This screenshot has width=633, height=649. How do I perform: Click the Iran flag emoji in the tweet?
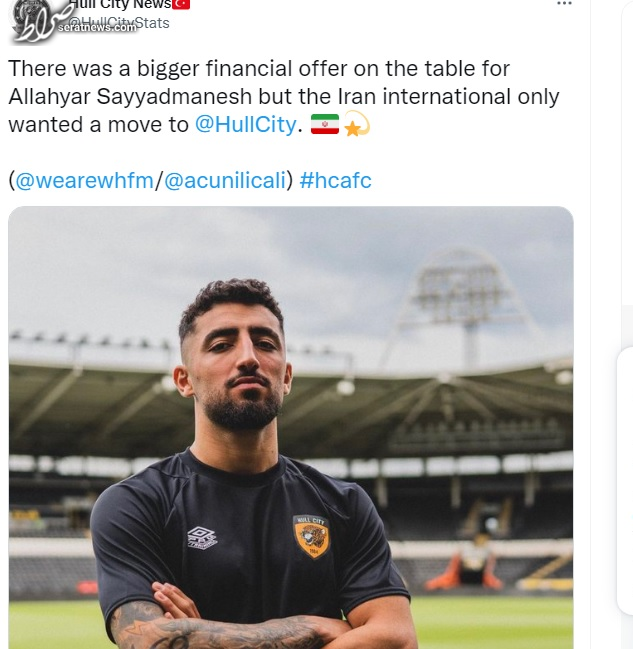point(324,125)
